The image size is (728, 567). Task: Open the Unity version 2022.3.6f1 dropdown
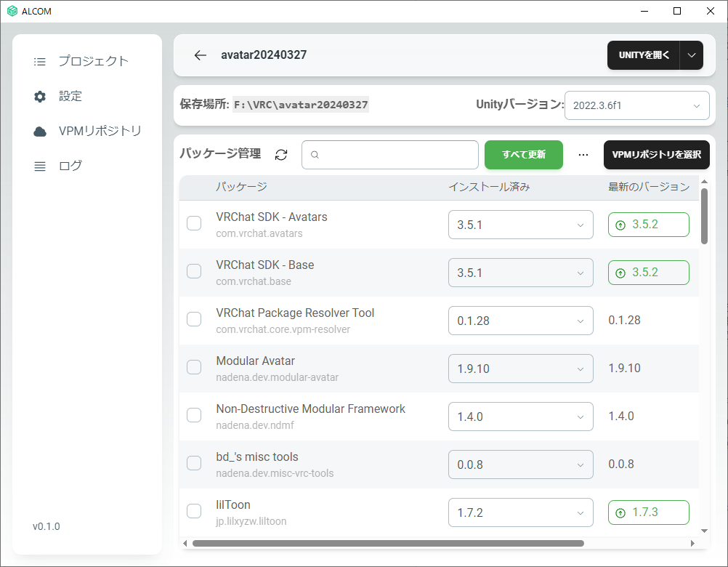pyautogui.click(x=636, y=105)
